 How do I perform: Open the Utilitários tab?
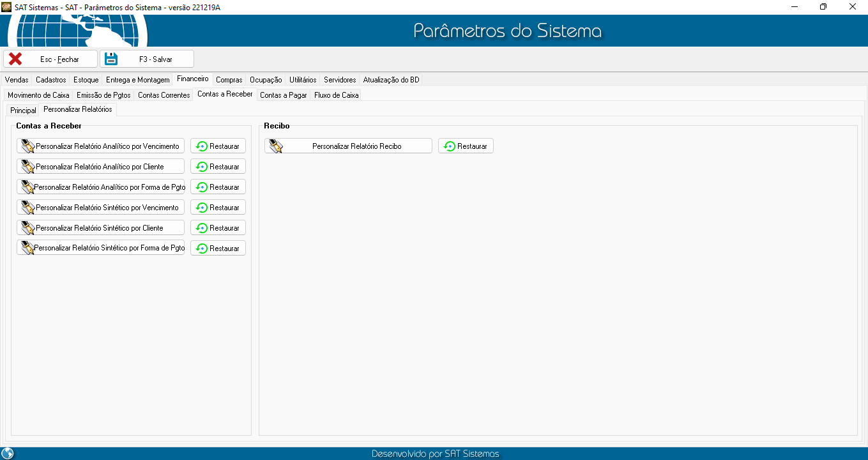click(302, 80)
